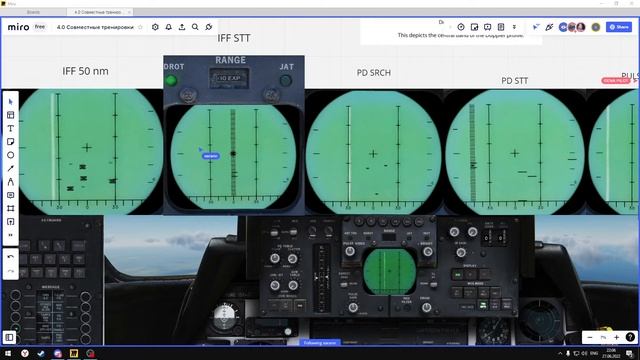This screenshot has height=360, width=640.
Task: Click the 'PD STT' label
Action: [x=514, y=81]
